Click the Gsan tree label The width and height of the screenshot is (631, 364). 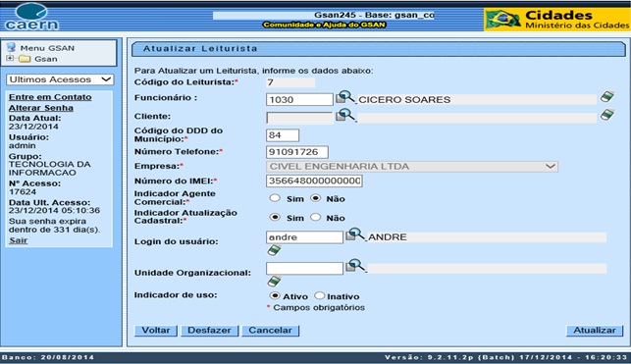[46, 59]
